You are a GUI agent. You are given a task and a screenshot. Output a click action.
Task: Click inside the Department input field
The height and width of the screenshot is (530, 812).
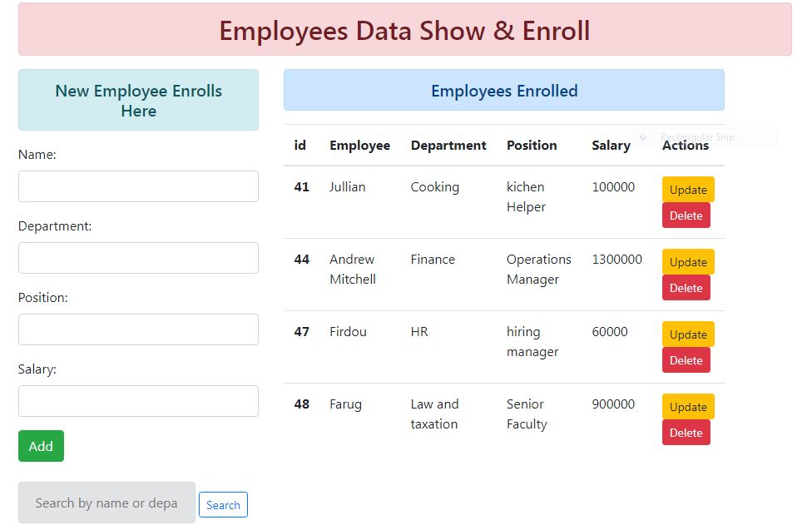pyautogui.click(x=137, y=258)
